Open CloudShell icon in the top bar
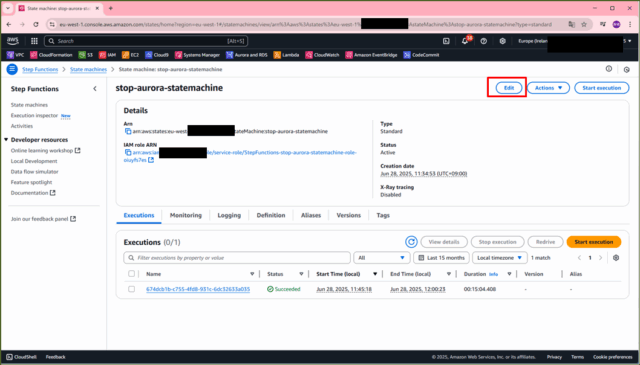This screenshot has height=365, width=640. pos(446,41)
